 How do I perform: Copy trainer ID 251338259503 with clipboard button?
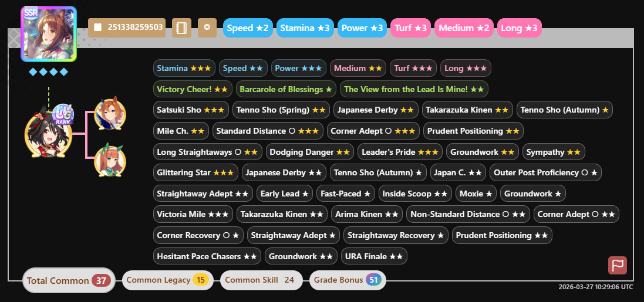tap(126, 28)
